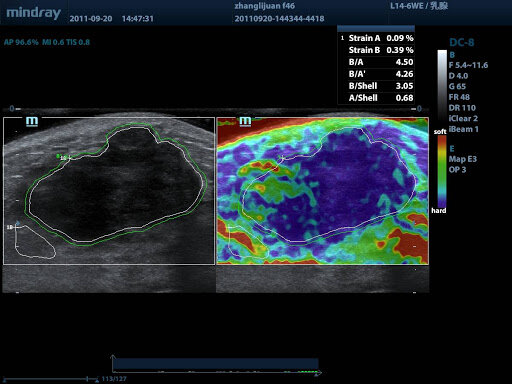This screenshot has height=384, width=512.
Task: Click the cine frame counter 113/127
Action: [114, 379]
